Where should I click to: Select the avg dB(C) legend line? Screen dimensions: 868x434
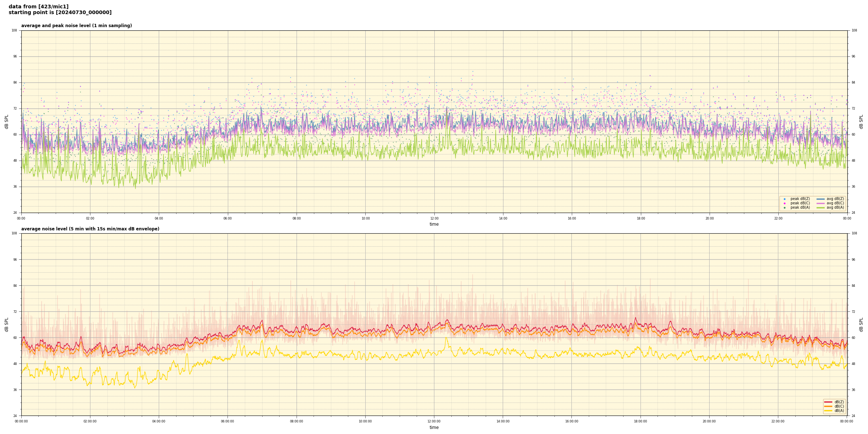click(x=821, y=203)
